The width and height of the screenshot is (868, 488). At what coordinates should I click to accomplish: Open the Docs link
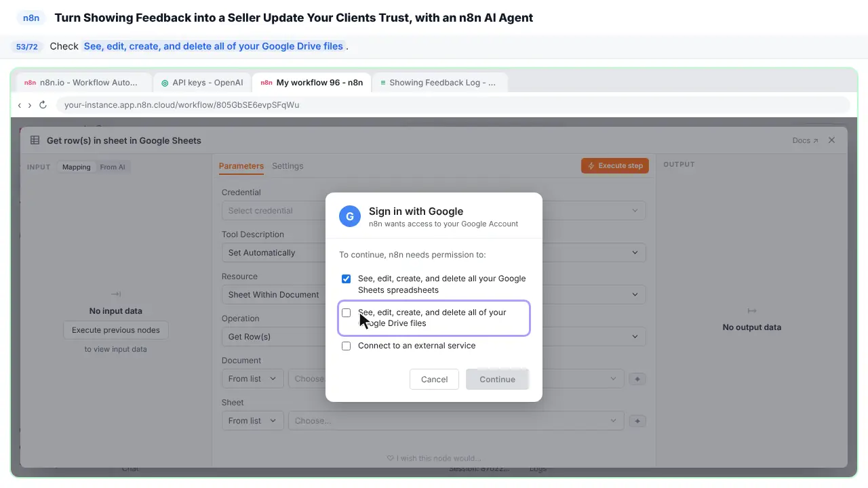805,140
